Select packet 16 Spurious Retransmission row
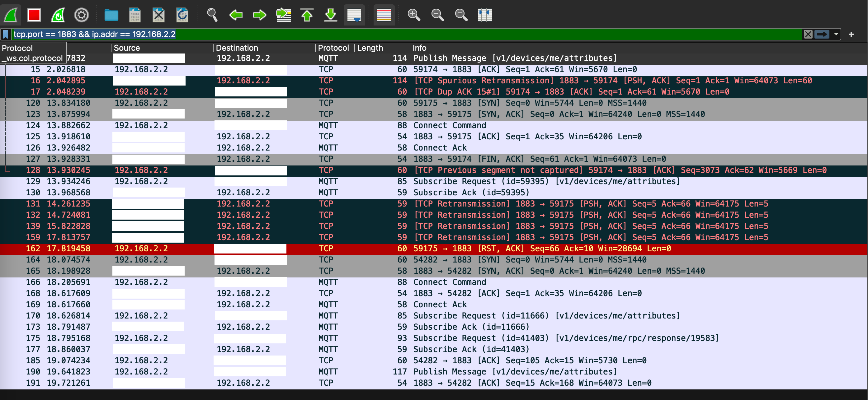 tap(434, 81)
